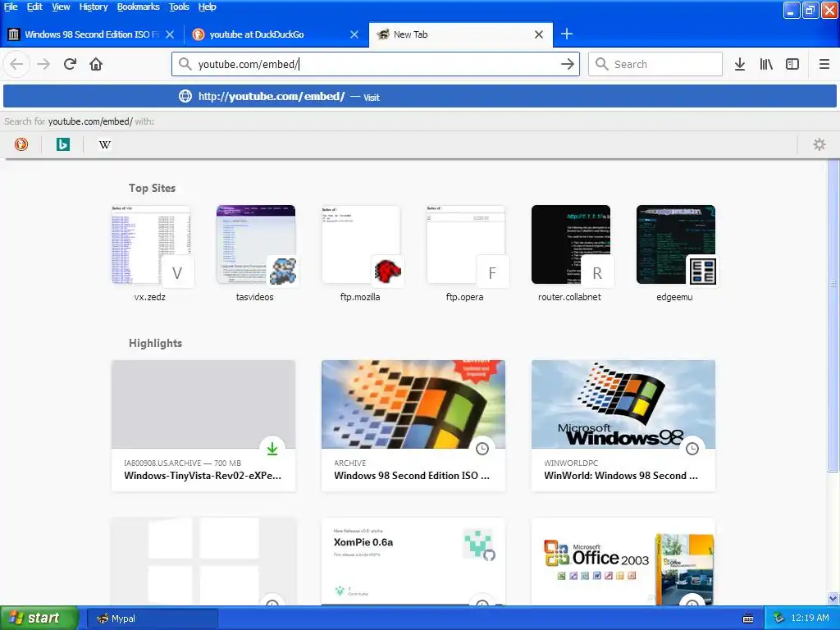Screen dimensions: 840x630
Task: Reload the current page
Action: 70,64
